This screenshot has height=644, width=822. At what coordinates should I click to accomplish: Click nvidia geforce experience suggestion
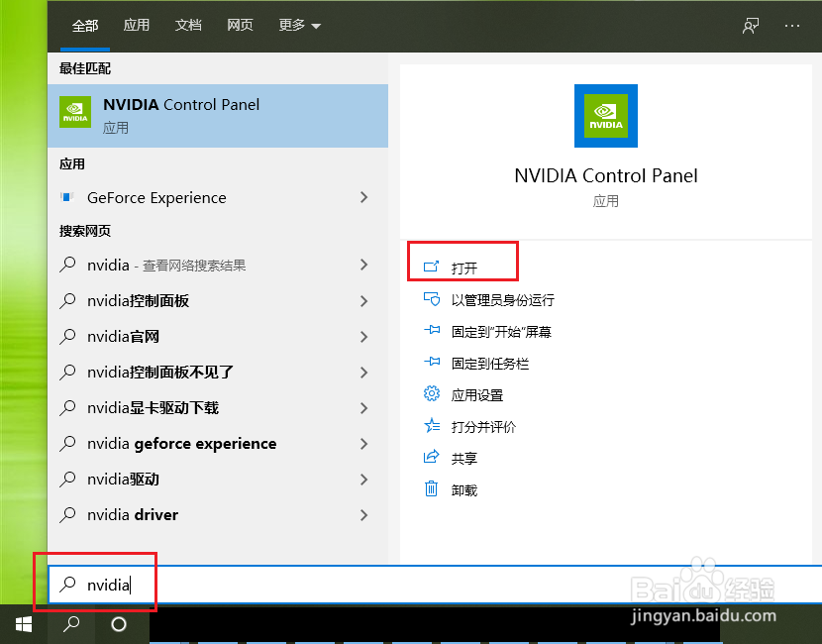(x=218, y=444)
